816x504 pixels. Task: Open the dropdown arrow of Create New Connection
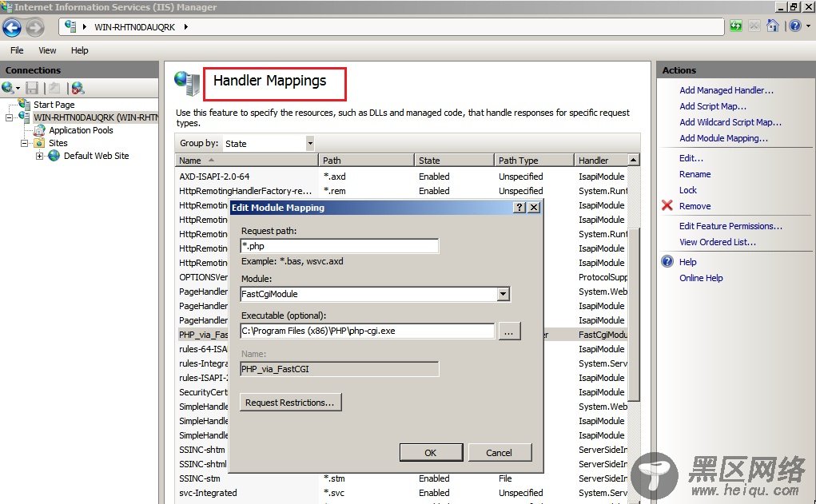tap(17, 88)
